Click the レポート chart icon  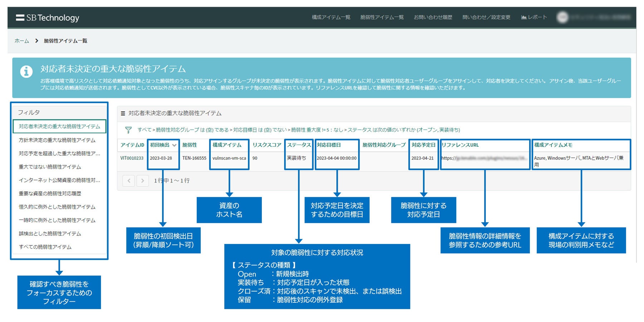pyautogui.click(x=524, y=17)
